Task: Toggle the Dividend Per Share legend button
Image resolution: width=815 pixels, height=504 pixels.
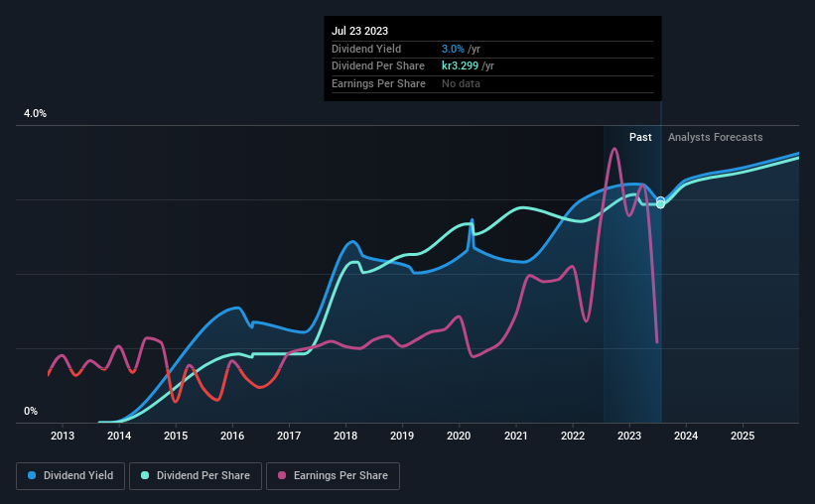Action: [196, 476]
